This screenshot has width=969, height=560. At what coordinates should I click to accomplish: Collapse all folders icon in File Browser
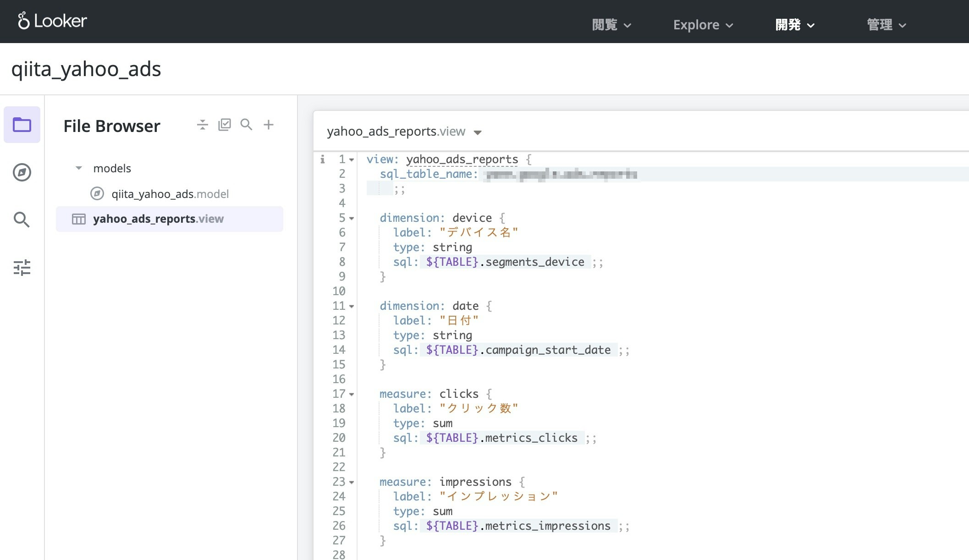pyautogui.click(x=202, y=125)
